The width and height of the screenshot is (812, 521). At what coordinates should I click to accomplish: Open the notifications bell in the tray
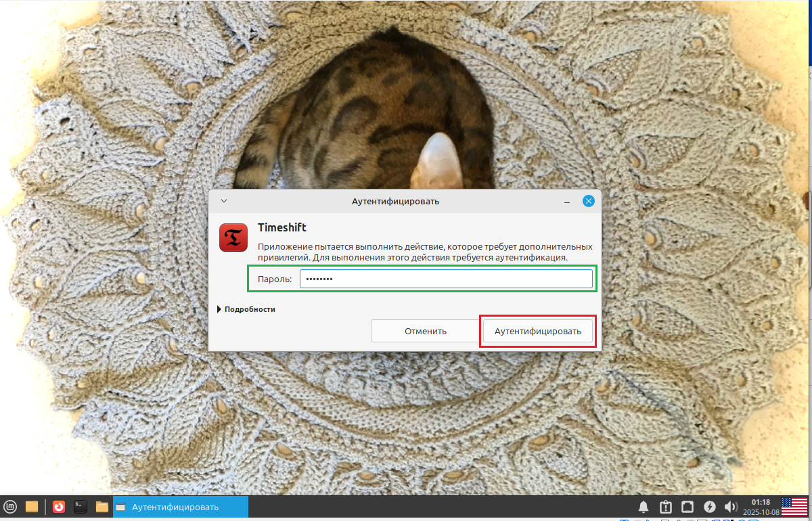(644, 506)
